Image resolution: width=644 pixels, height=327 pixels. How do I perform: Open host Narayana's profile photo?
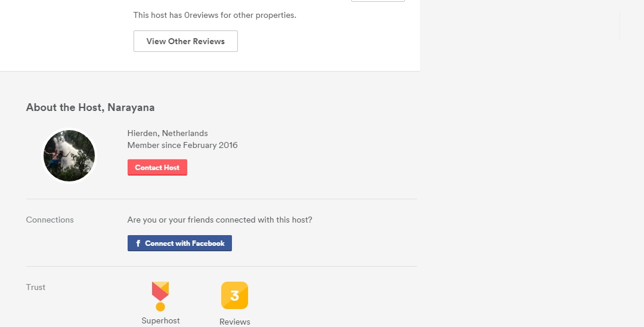[x=69, y=156]
